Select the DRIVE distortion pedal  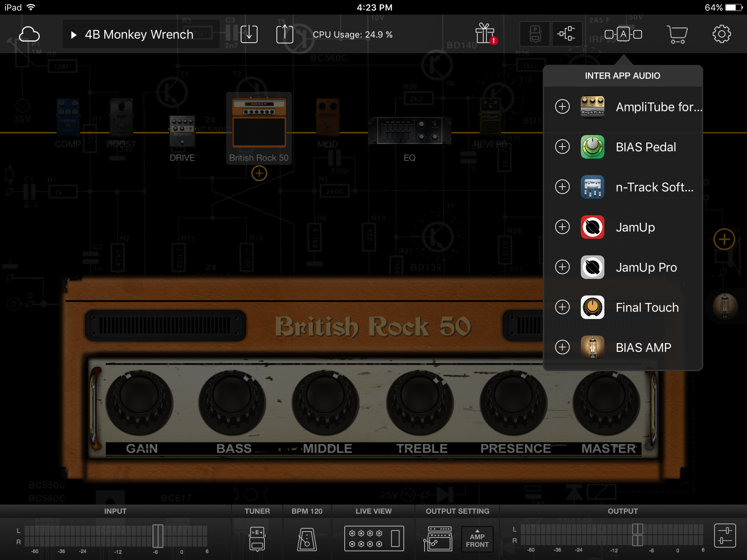(x=182, y=131)
